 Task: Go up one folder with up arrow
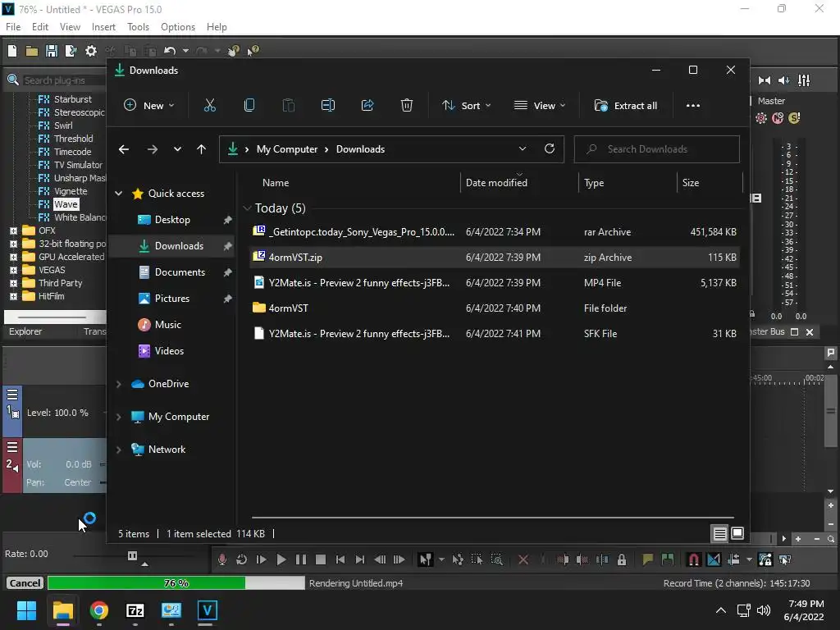click(x=202, y=149)
